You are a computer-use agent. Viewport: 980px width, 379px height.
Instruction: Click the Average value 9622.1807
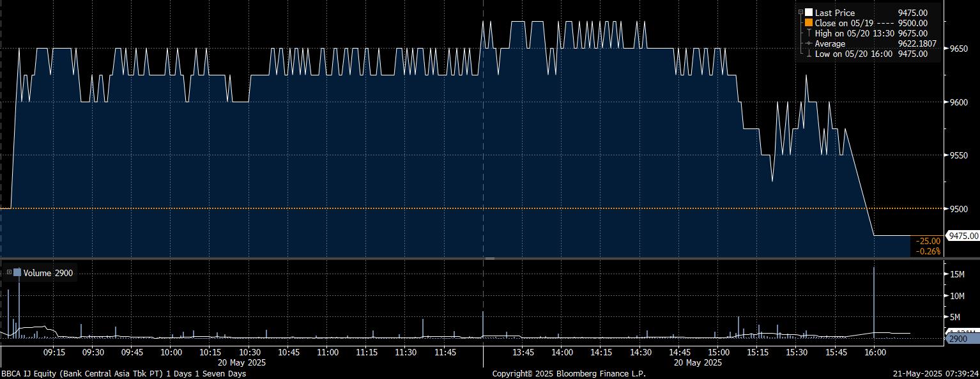(917, 43)
